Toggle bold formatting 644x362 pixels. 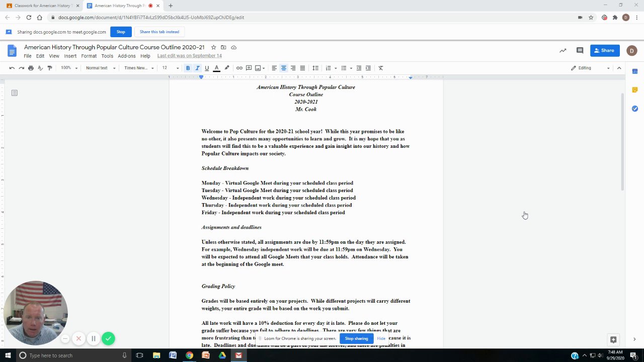(x=188, y=68)
